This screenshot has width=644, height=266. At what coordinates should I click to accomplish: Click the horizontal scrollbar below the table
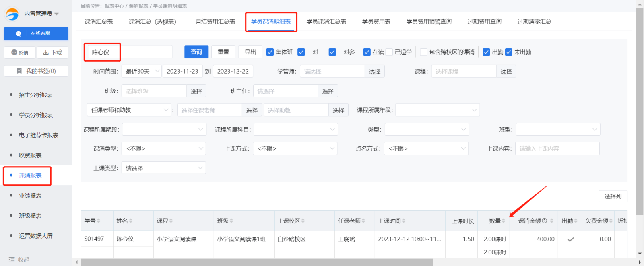pyautogui.click(x=257, y=262)
